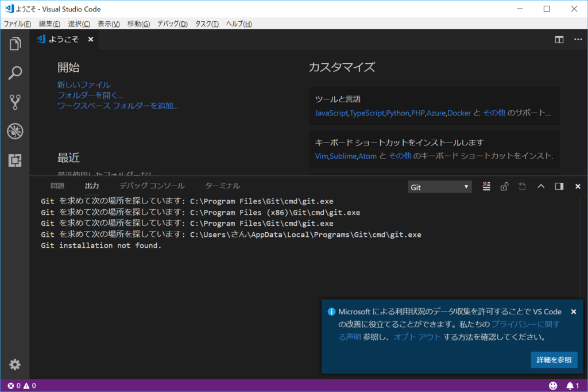The image size is (588, 392).
Task: Click the 開始 heading
Action: [68, 68]
